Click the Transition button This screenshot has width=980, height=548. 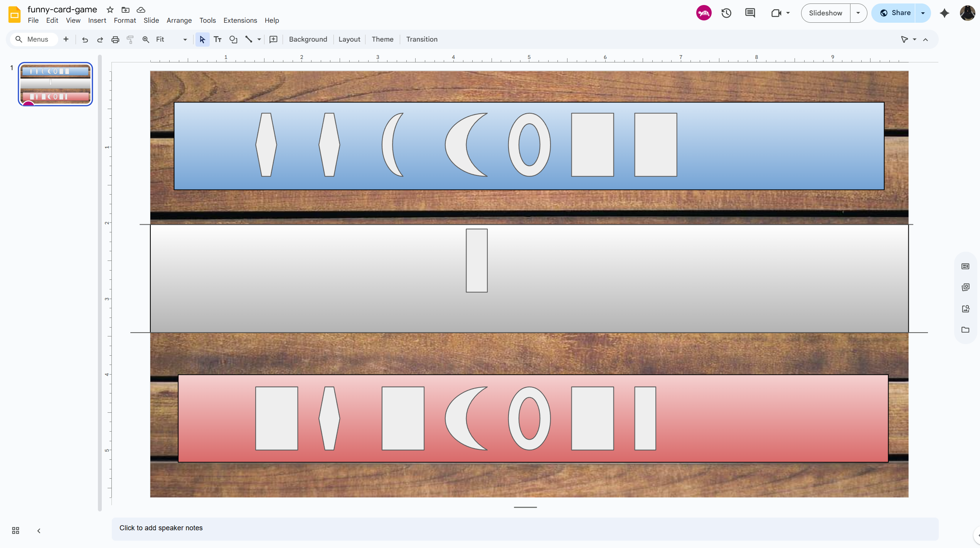(x=421, y=39)
